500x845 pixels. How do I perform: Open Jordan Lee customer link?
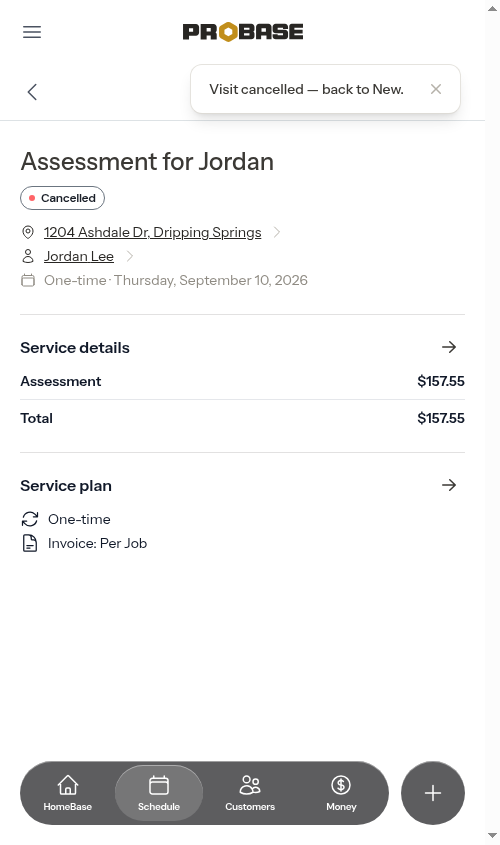tap(79, 257)
